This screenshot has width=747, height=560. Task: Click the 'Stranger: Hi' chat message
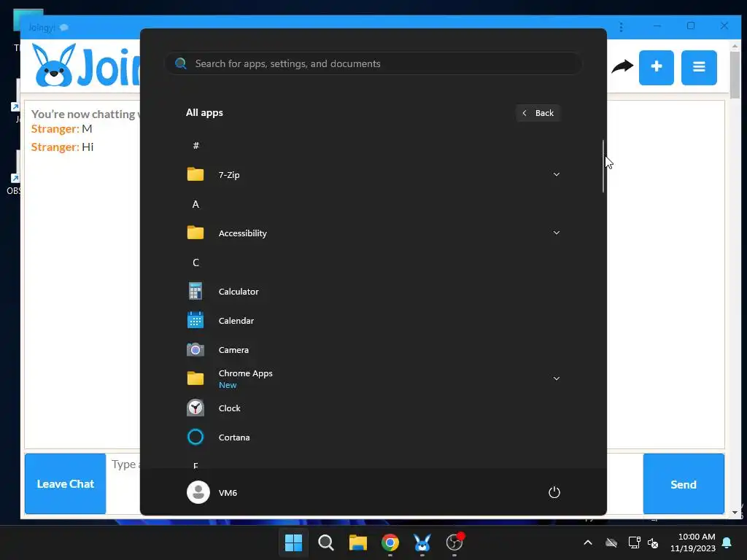point(63,147)
